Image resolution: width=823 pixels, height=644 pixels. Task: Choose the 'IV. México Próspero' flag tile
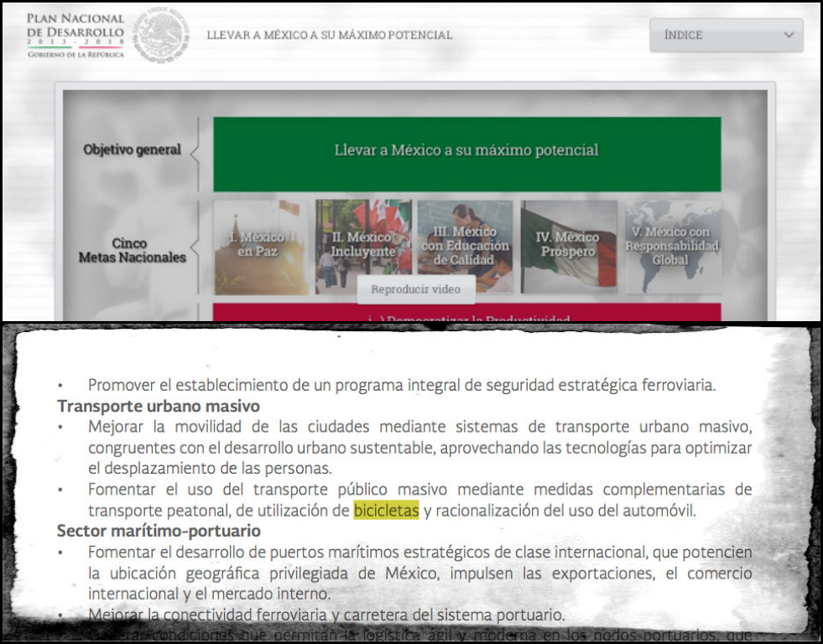pyautogui.click(x=568, y=246)
